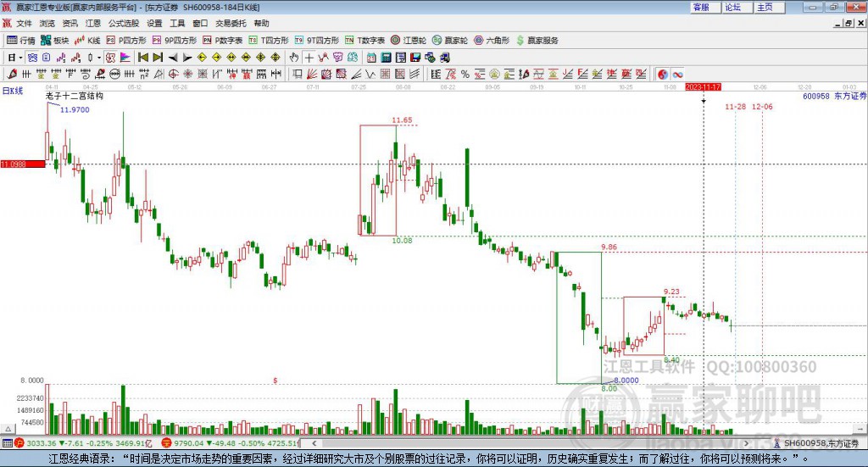Click the blue infinity symbol icon
This screenshot has height=467, width=868.
[677, 74]
